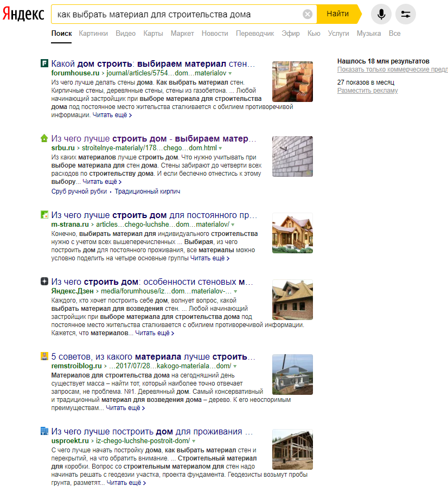Click 'Нашлось 18 млн результатов' text
The image size is (448, 499).
pyautogui.click(x=383, y=61)
